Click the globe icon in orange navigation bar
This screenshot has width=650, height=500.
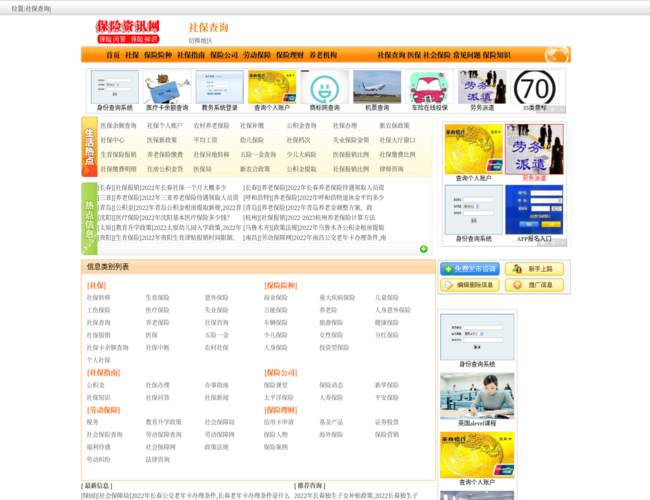pyautogui.click(x=556, y=55)
